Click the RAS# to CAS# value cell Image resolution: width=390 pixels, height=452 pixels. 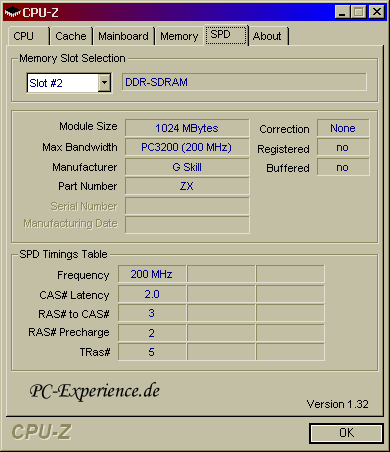coord(152,313)
